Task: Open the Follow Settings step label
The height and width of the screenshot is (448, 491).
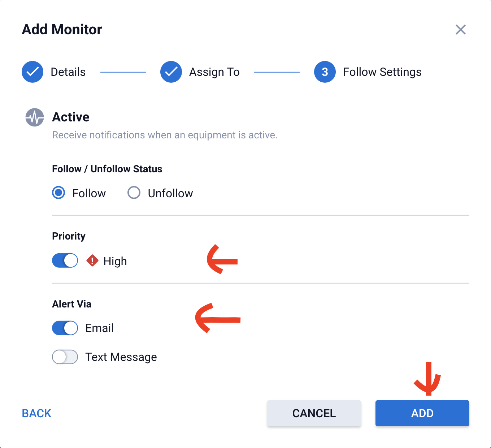Action: point(382,72)
